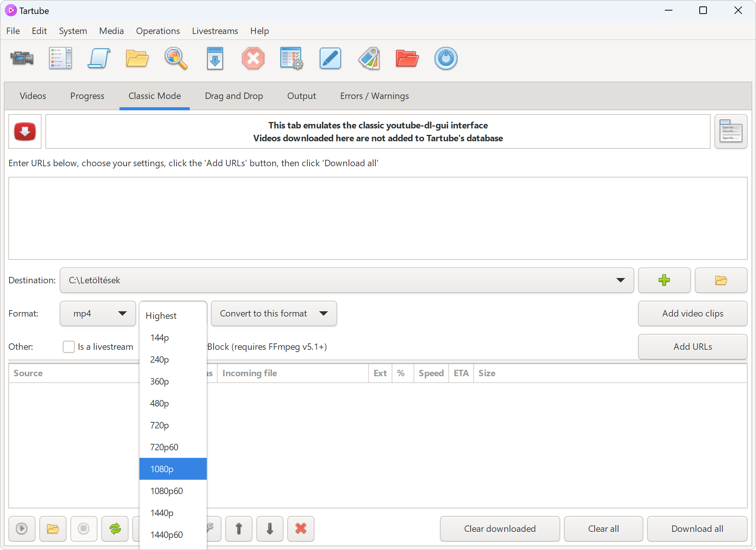This screenshot has width=756, height=550.
Task: Open the Help menu
Action: (260, 31)
